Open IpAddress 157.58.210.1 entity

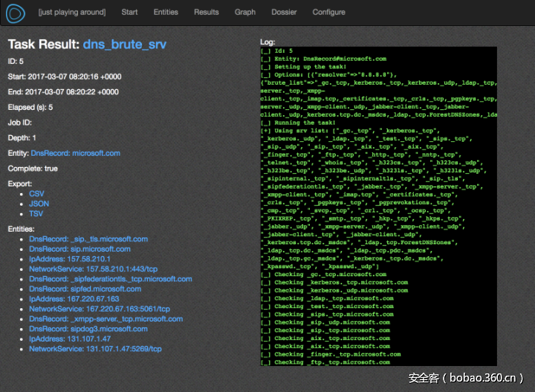[x=69, y=259]
